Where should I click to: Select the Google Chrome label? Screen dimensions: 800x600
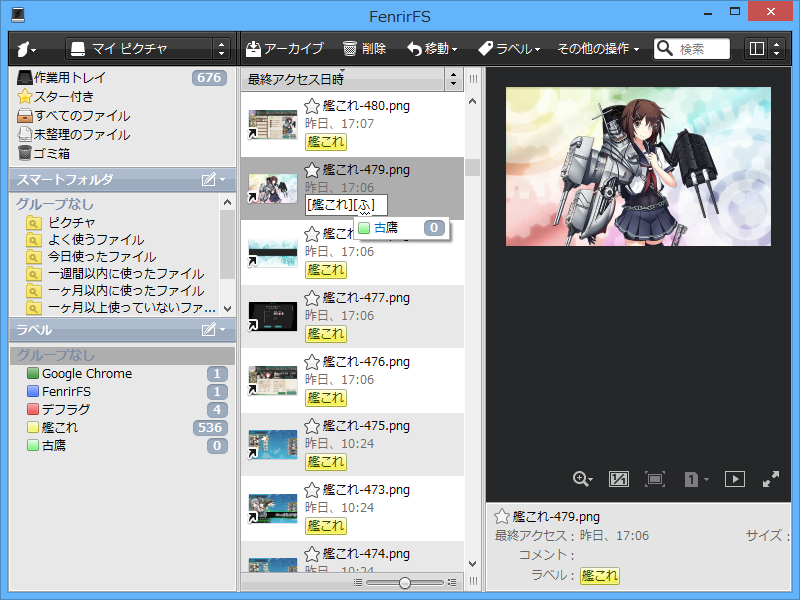click(x=122, y=373)
